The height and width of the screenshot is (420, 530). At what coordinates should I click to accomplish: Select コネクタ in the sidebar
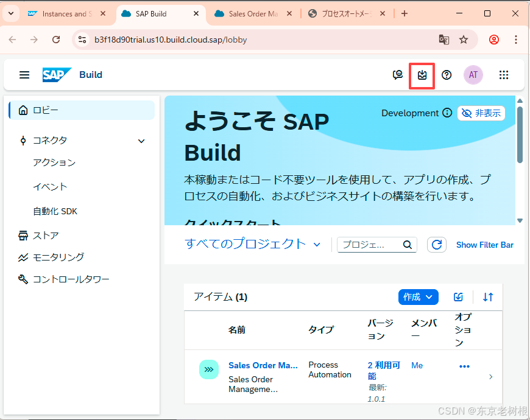point(50,141)
